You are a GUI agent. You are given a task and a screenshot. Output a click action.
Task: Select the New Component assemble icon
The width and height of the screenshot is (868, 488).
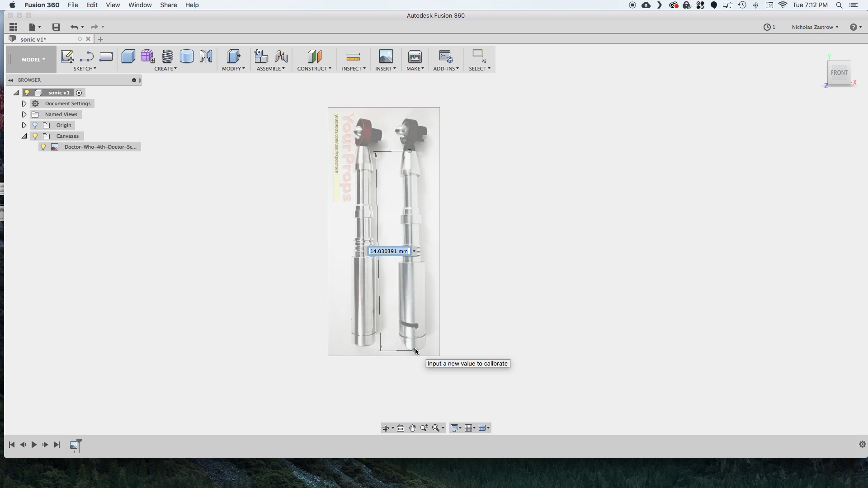click(261, 56)
